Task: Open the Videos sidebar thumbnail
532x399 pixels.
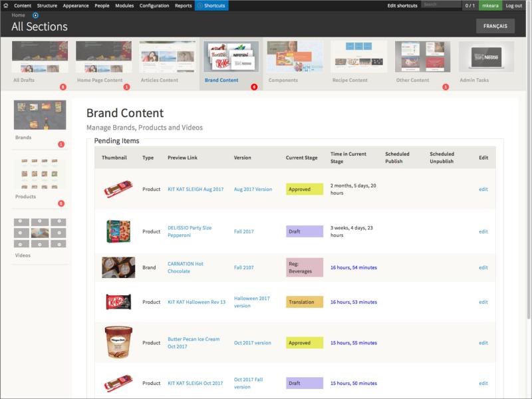Action: coord(40,233)
